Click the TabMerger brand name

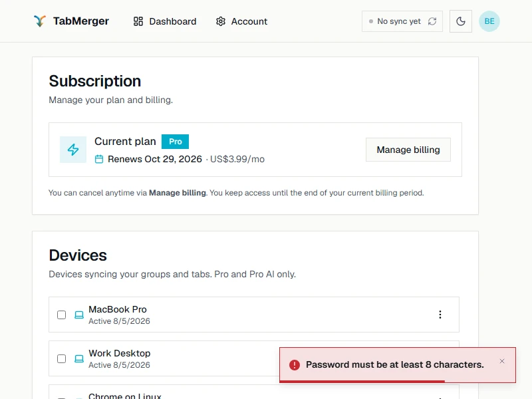[x=81, y=21]
